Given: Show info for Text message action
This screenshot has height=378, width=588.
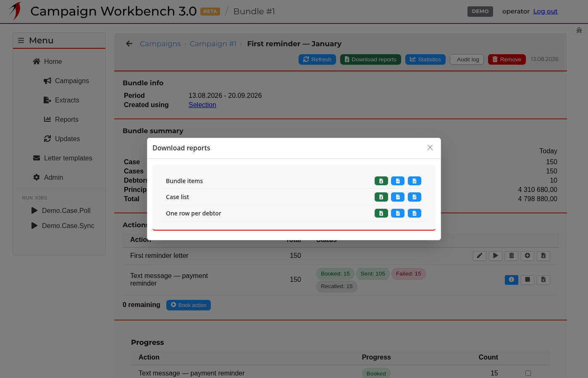Looking at the screenshot, I should pyautogui.click(x=512, y=280).
